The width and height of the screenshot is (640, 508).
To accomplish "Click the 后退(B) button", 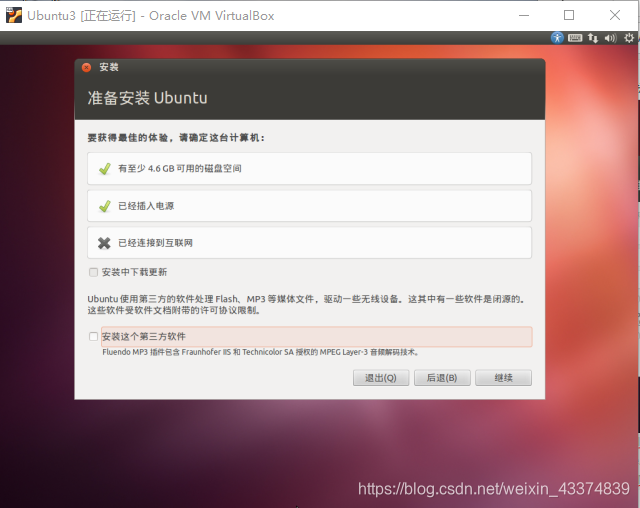I will pyautogui.click(x=442, y=378).
